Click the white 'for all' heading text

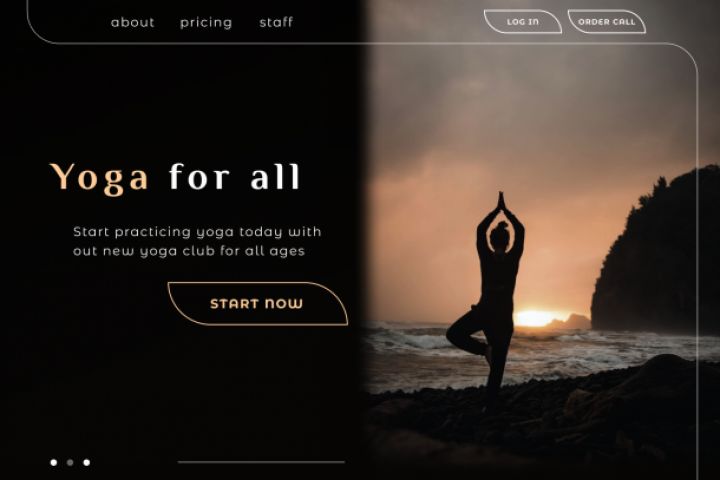[235, 176]
